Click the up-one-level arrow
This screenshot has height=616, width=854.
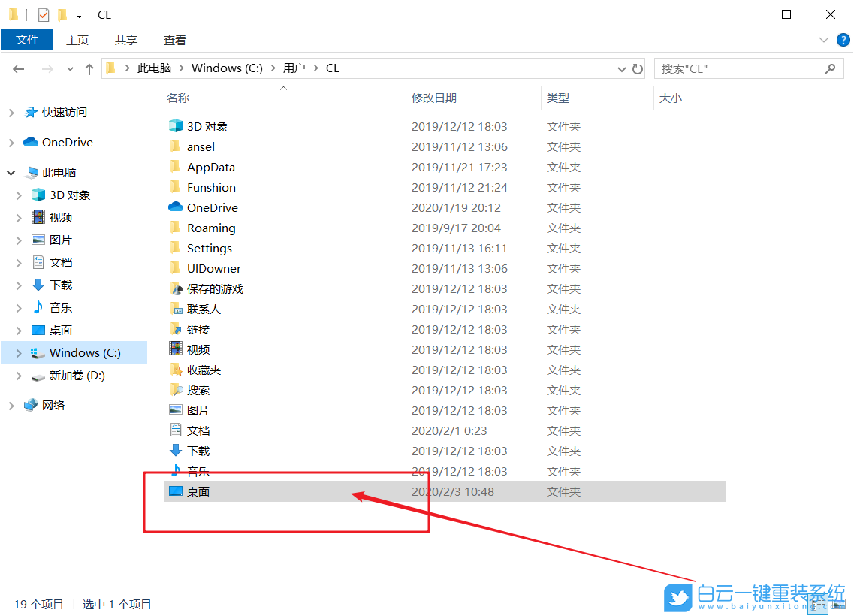(89, 68)
